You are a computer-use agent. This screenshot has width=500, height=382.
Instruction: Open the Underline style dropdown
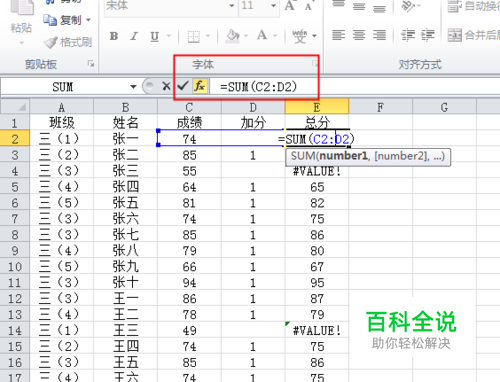coord(169,36)
